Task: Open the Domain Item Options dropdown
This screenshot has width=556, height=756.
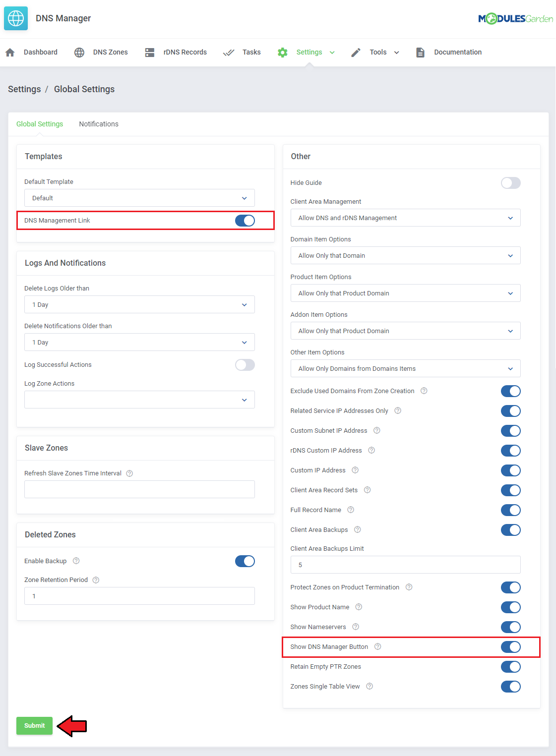Action: click(x=405, y=255)
